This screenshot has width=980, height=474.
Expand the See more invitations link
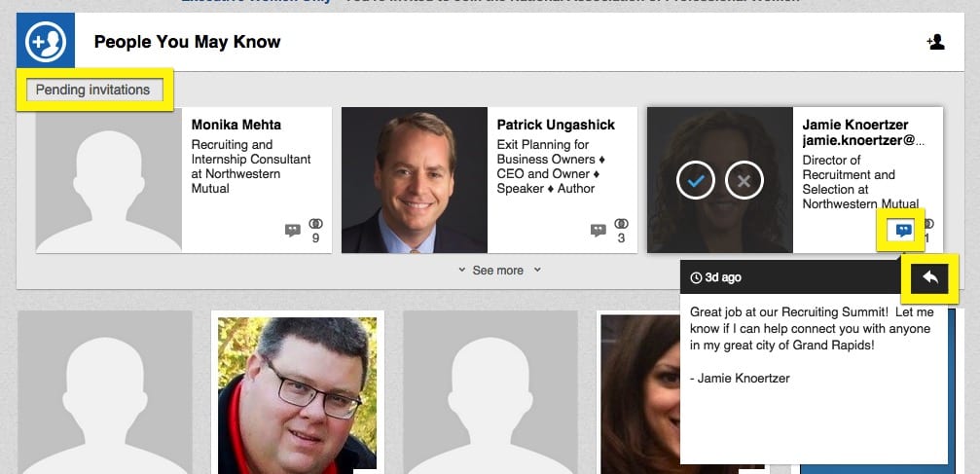498,271
